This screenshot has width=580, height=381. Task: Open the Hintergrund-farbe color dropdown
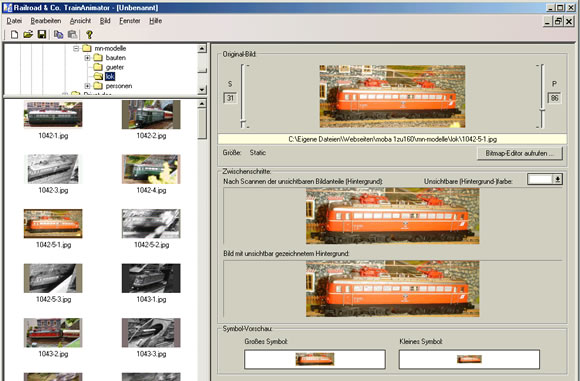point(557,179)
